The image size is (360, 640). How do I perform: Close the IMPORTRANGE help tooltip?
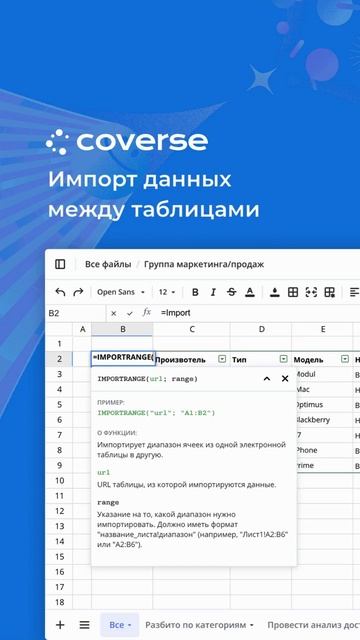pyautogui.click(x=285, y=379)
